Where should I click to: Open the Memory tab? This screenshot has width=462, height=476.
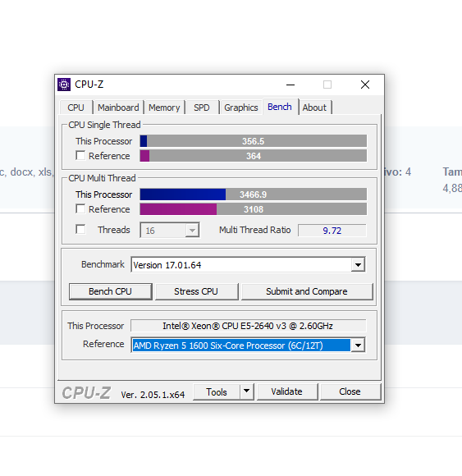[164, 108]
